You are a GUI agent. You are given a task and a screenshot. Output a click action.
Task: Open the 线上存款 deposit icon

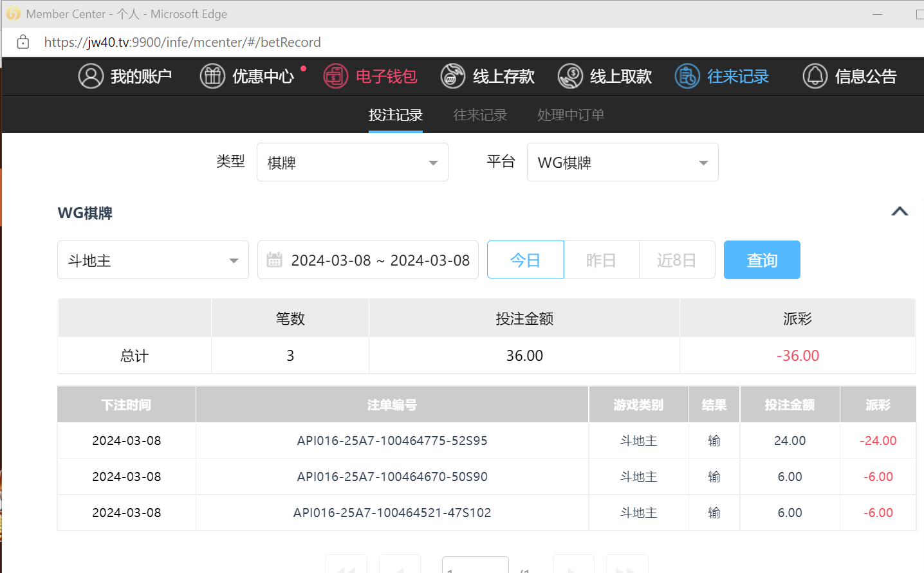(x=453, y=76)
